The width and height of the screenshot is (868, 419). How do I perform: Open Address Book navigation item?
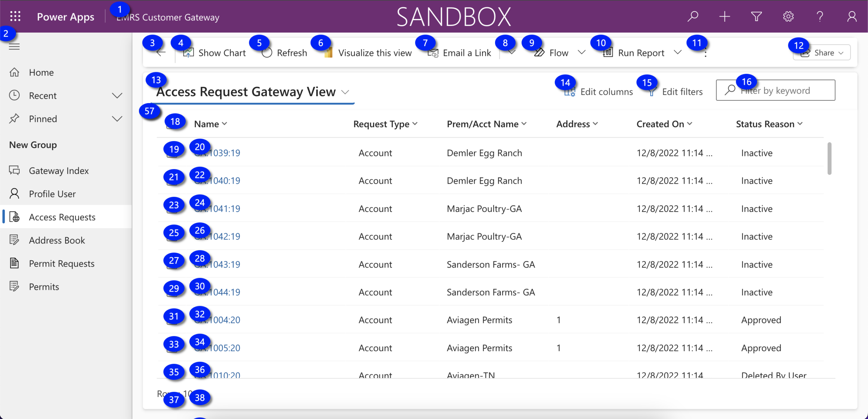coord(57,240)
